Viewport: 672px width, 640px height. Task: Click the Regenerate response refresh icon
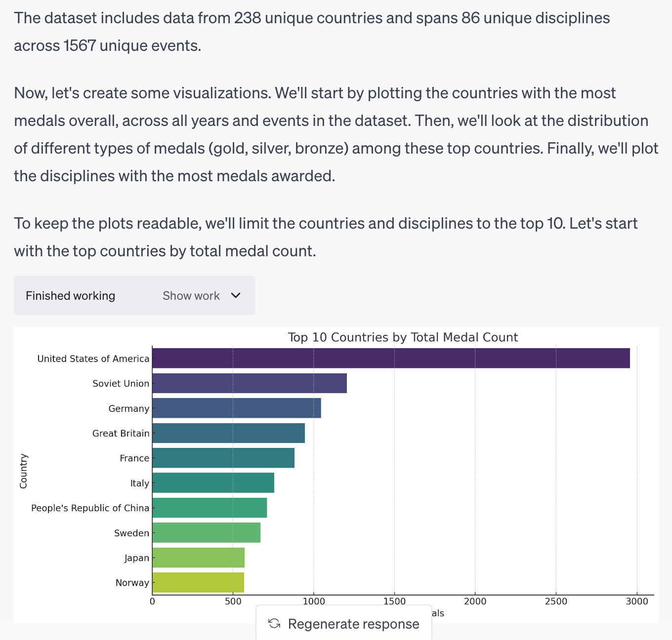[274, 624]
